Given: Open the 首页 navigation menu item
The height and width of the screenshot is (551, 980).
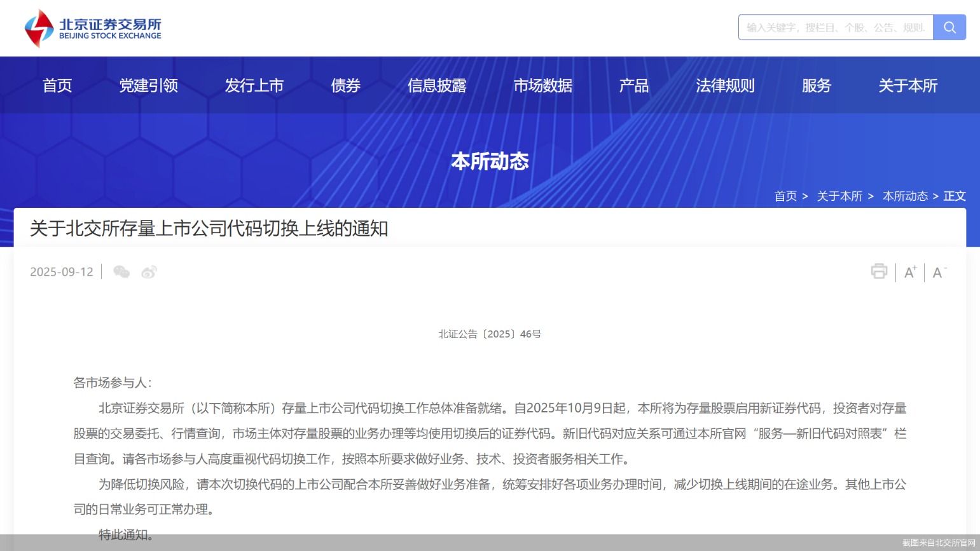Looking at the screenshot, I should pyautogui.click(x=57, y=86).
